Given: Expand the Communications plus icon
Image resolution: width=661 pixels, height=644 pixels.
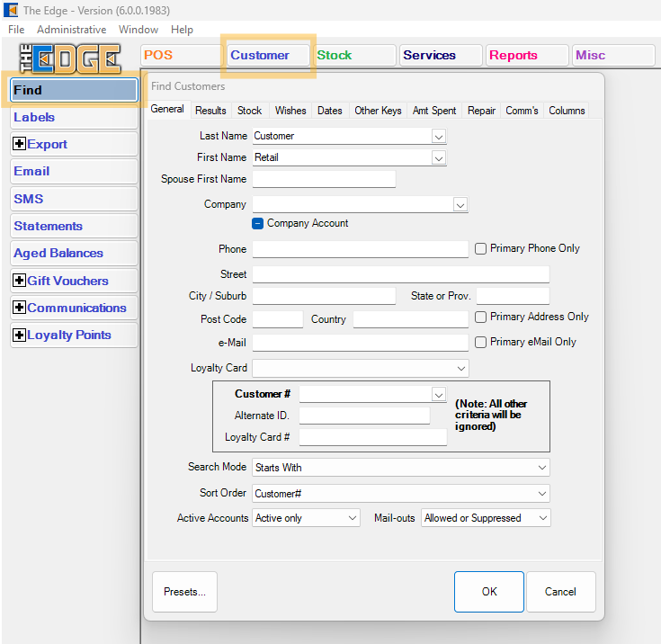Looking at the screenshot, I should 19,307.
